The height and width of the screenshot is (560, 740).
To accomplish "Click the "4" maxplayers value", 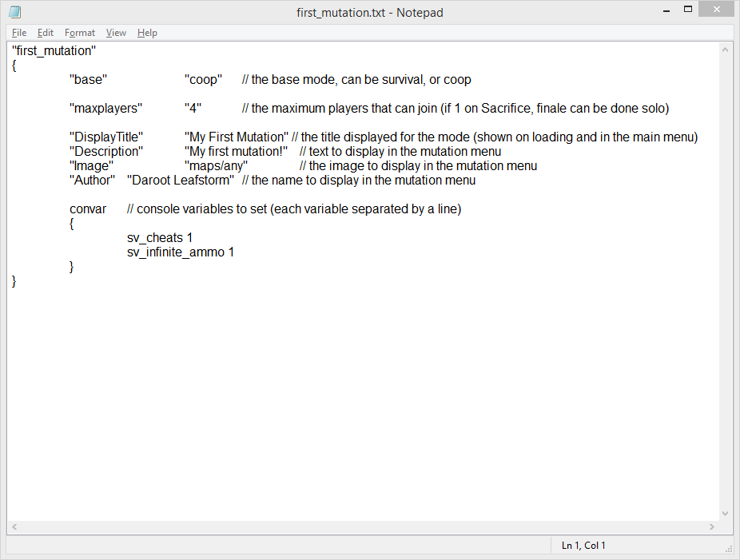I will [x=193, y=109].
